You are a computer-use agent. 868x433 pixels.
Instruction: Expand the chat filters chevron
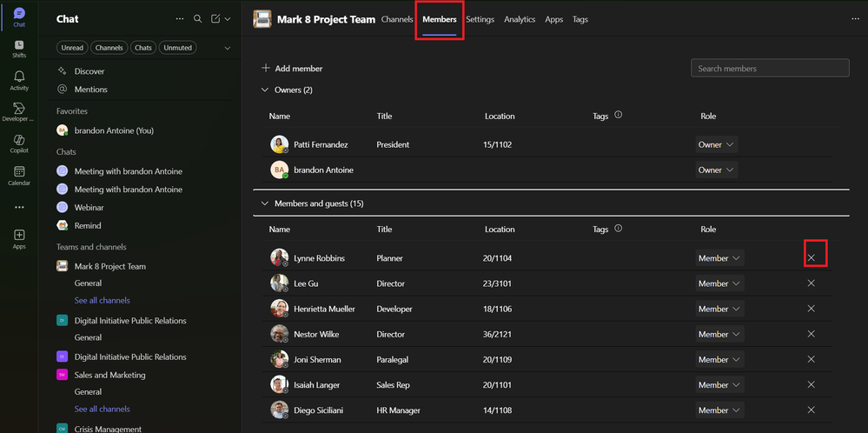coord(227,48)
